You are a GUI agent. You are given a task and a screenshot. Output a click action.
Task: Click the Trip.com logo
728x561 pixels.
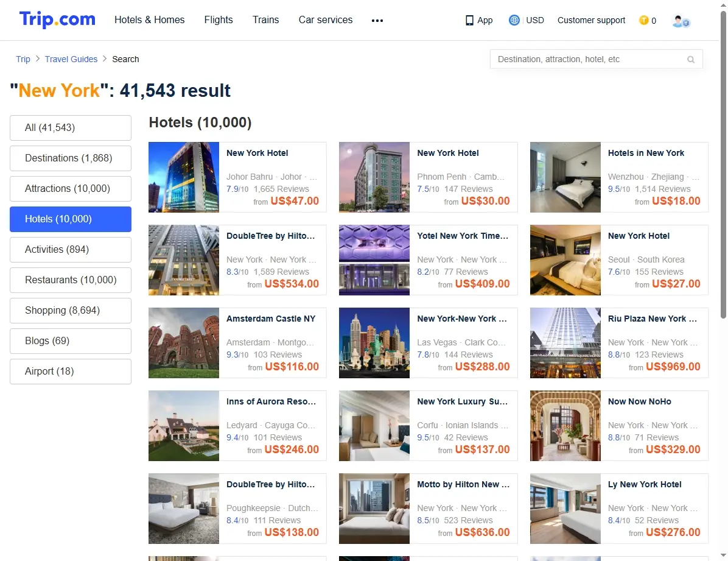57,19
